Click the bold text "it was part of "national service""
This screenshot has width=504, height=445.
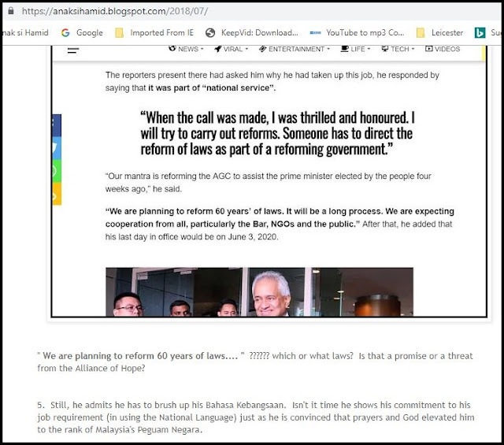click(x=212, y=88)
